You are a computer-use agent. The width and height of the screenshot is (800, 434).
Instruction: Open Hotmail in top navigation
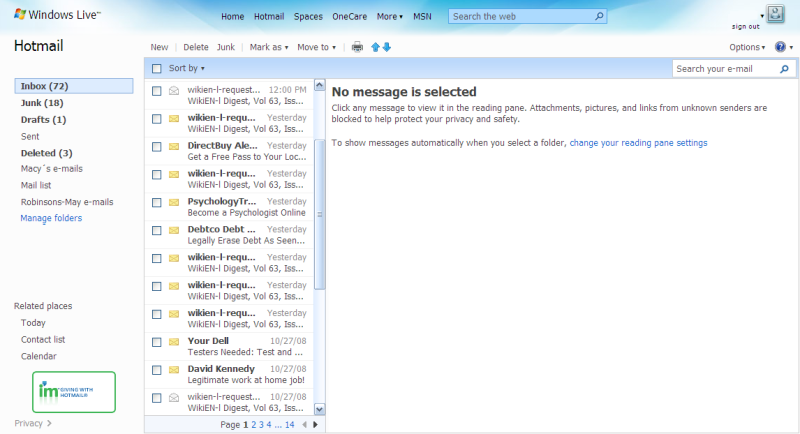(x=269, y=16)
